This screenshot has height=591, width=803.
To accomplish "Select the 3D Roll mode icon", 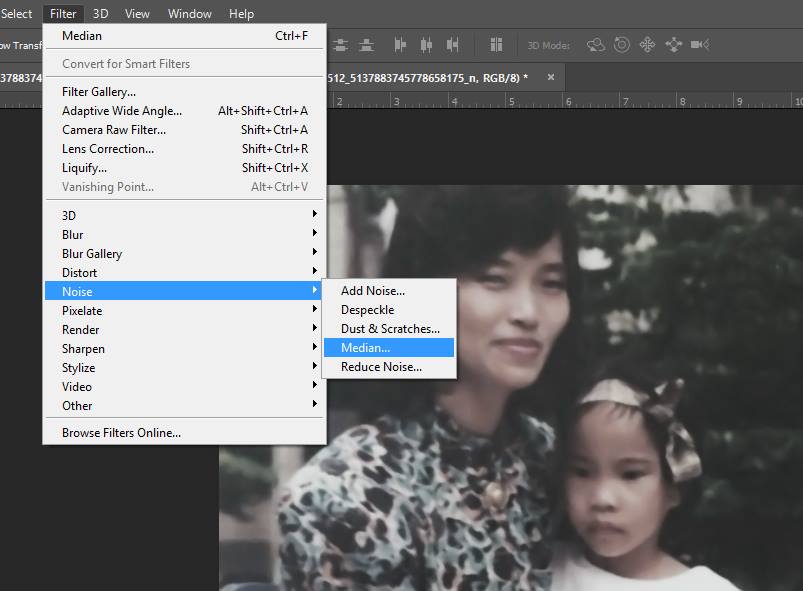I will 621,45.
